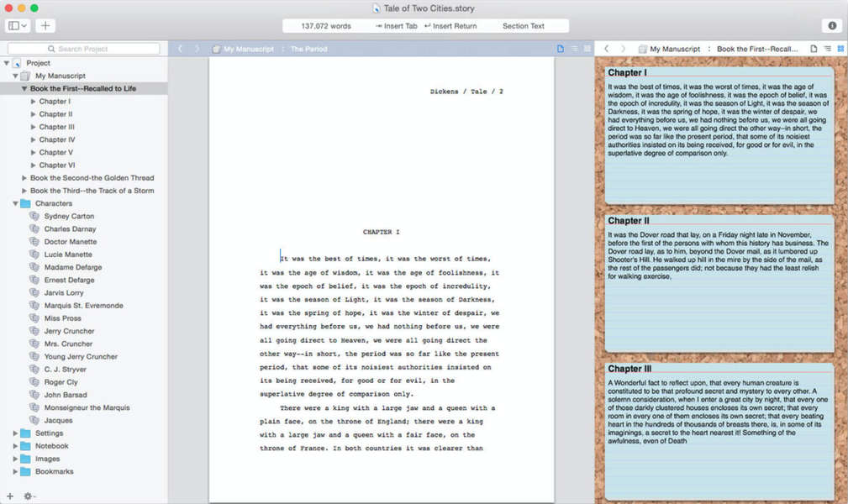Expand the Notebook folder
This screenshot has width=848, height=504.
[15, 446]
